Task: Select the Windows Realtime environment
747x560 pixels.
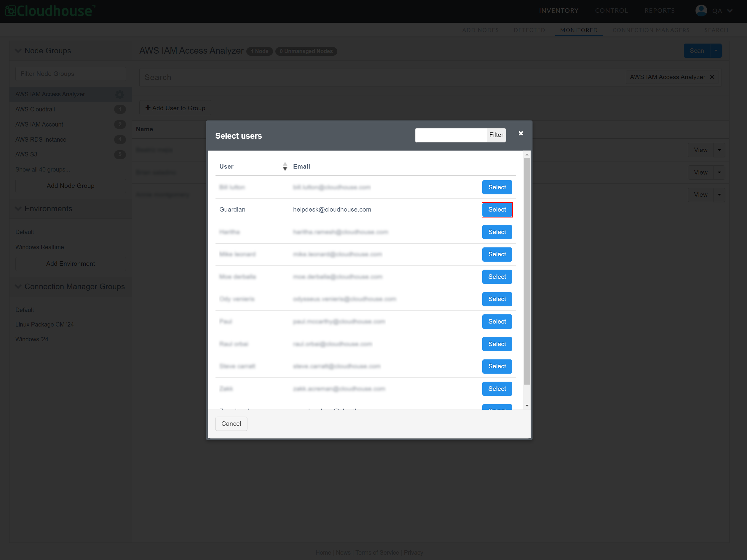Action: 39,247
